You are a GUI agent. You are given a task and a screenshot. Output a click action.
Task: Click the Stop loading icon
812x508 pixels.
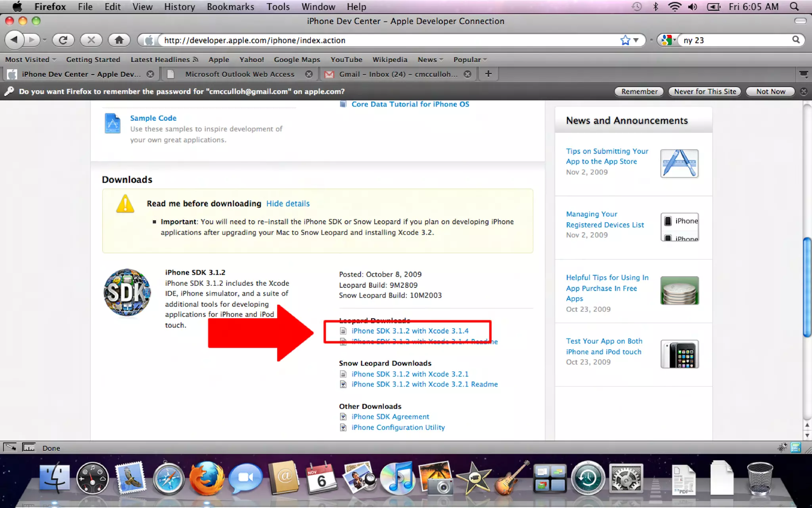pyautogui.click(x=91, y=40)
